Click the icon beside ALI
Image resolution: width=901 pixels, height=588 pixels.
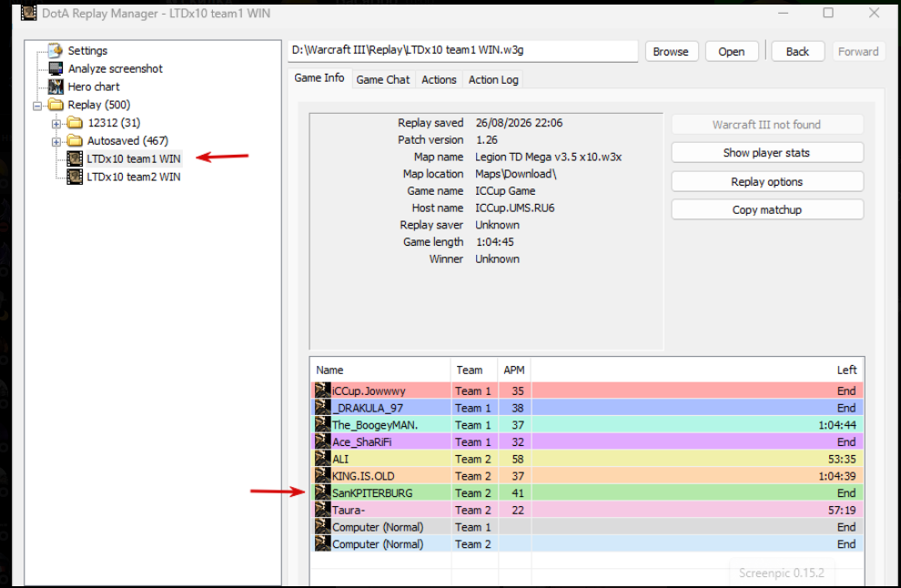323,459
